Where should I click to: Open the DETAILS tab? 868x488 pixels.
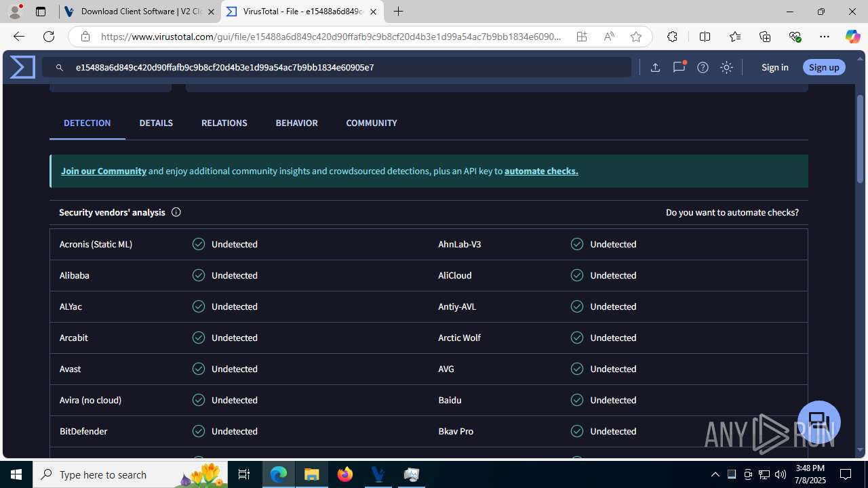click(x=156, y=123)
